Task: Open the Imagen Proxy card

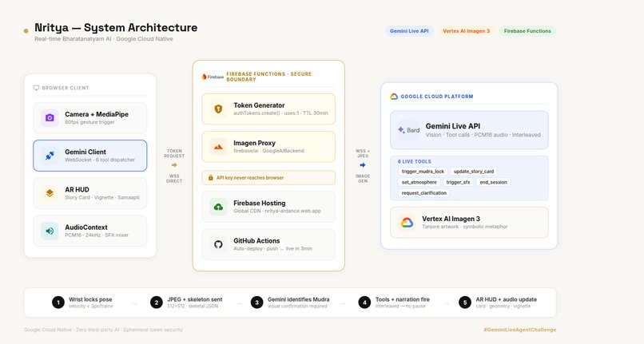Action: tap(268, 147)
